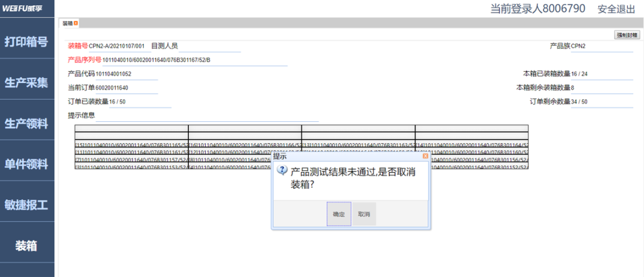Click the 强制封箱 button
The width and height of the screenshot is (644, 277).
pos(627,35)
